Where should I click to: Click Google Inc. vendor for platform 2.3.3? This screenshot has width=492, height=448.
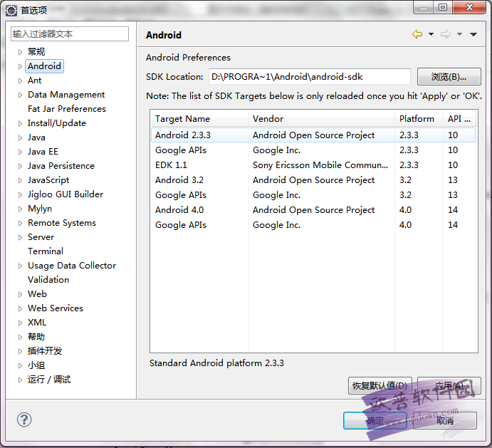(x=276, y=150)
